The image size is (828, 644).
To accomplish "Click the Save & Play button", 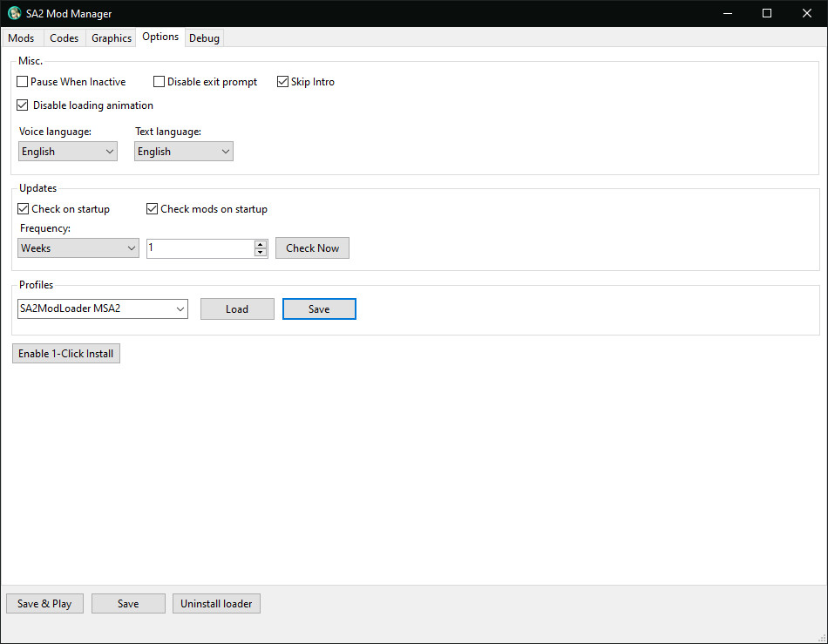I will (x=44, y=604).
